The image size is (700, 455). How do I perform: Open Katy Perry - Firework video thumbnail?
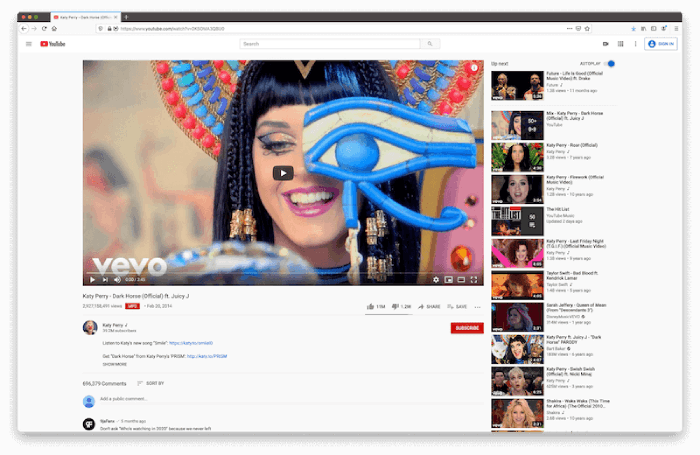517,189
